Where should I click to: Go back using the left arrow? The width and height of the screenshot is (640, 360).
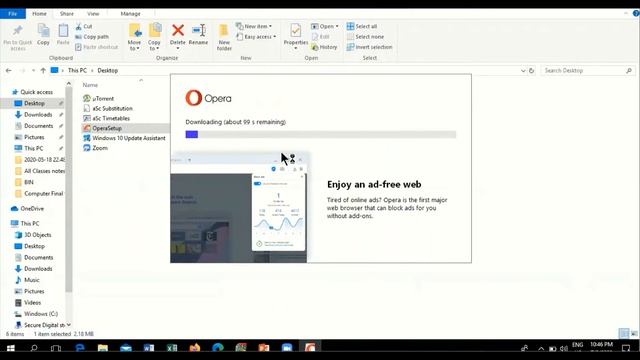pos(9,71)
